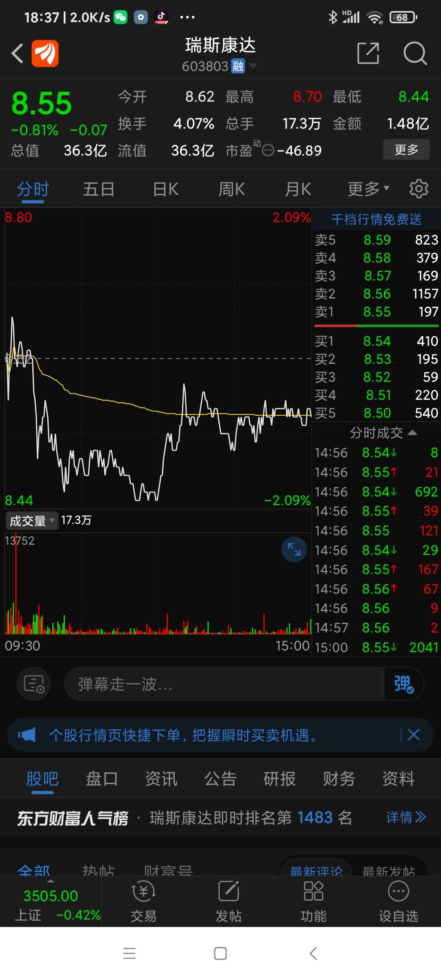Tap the TikTok status bar icon

point(161,17)
